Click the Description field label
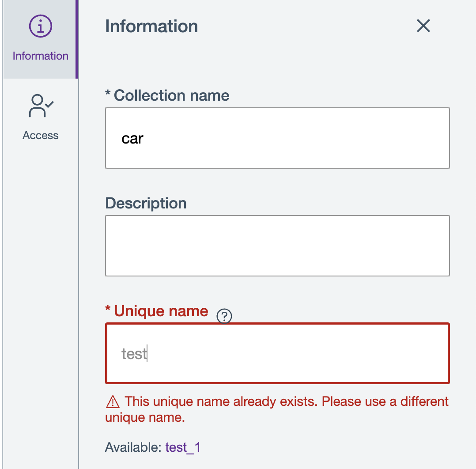This screenshot has width=476, height=469. [x=146, y=203]
